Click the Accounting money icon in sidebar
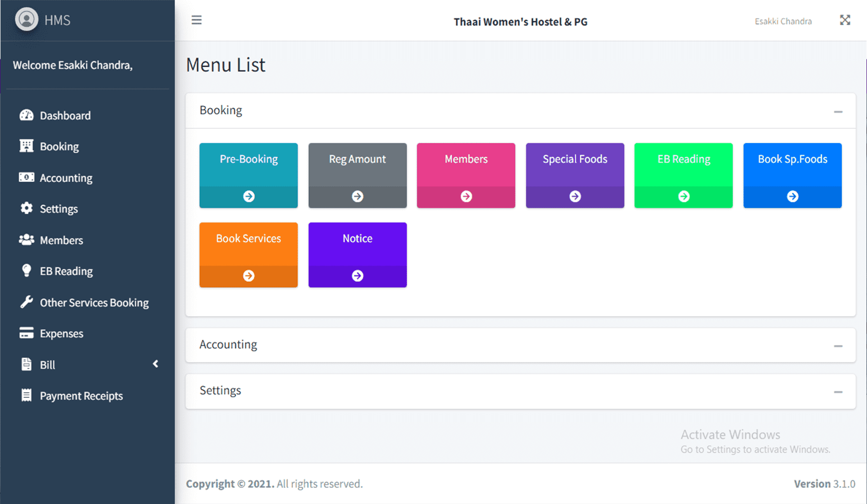The width and height of the screenshot is (867, 504). 26,177
